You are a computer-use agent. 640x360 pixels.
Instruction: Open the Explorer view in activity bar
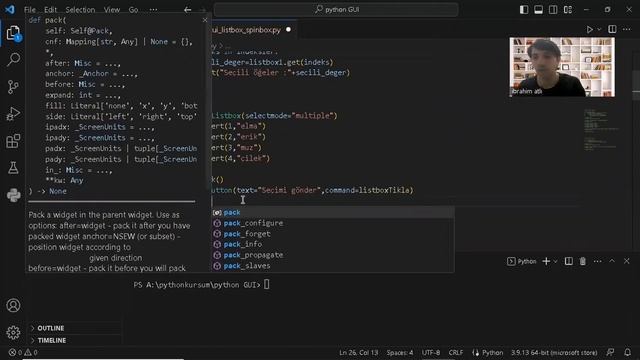(13, 33)
